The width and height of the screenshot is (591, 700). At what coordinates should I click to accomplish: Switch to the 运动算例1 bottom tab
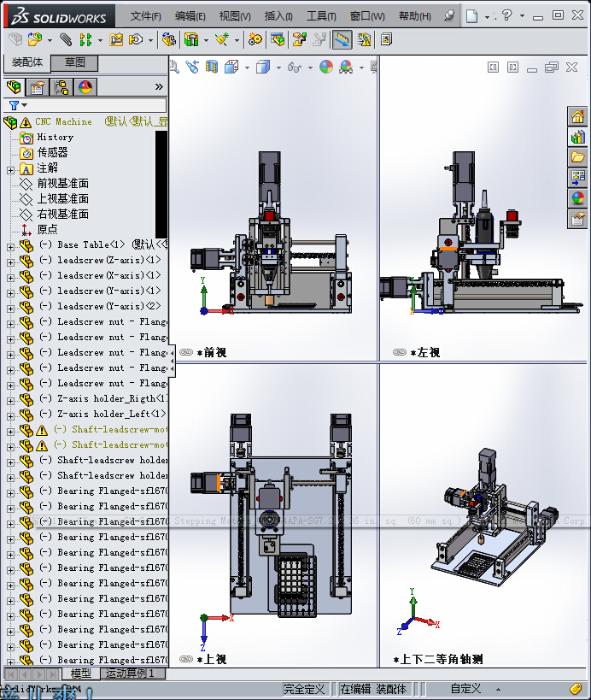point(133,674)
